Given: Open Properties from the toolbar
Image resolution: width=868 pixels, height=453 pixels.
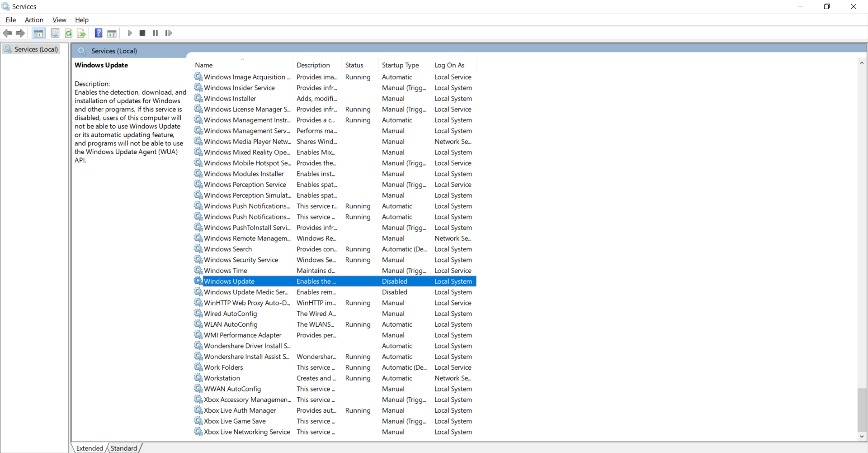Looking at the screenshot, I should pos(55,33).
